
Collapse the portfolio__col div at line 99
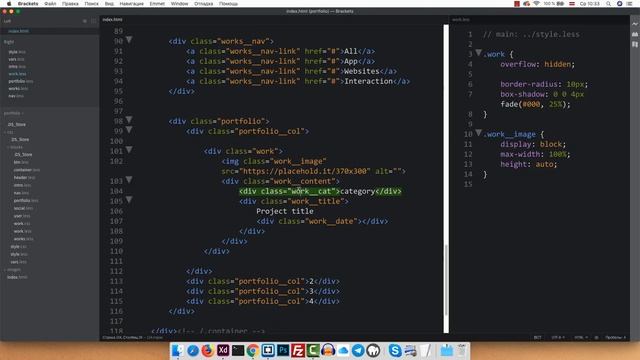click(129, 130)
